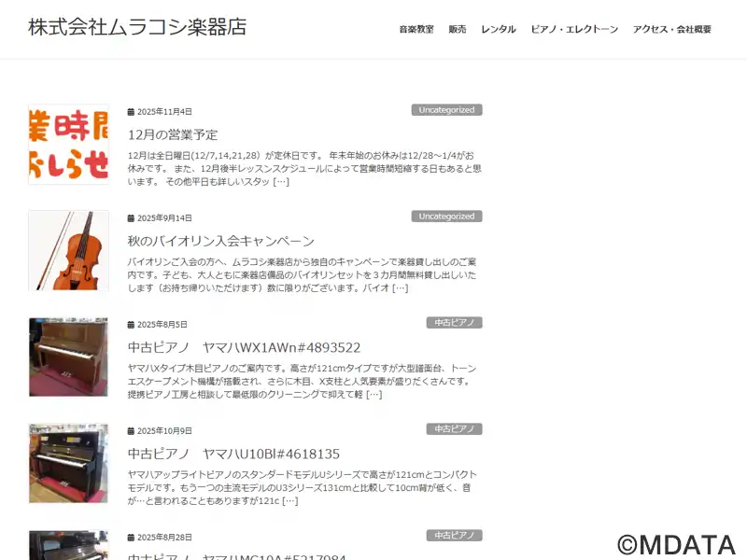Click the excerpt starting バイオリンご入会の方へ
The width and height of the screenshot is (747, 560).
[302, 274]
